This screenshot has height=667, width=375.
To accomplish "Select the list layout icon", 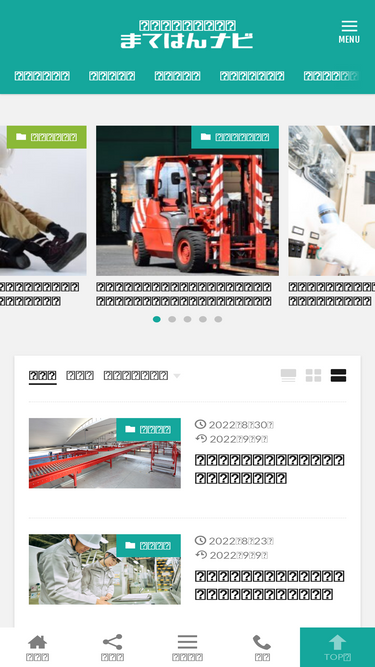I will (338, 376).
